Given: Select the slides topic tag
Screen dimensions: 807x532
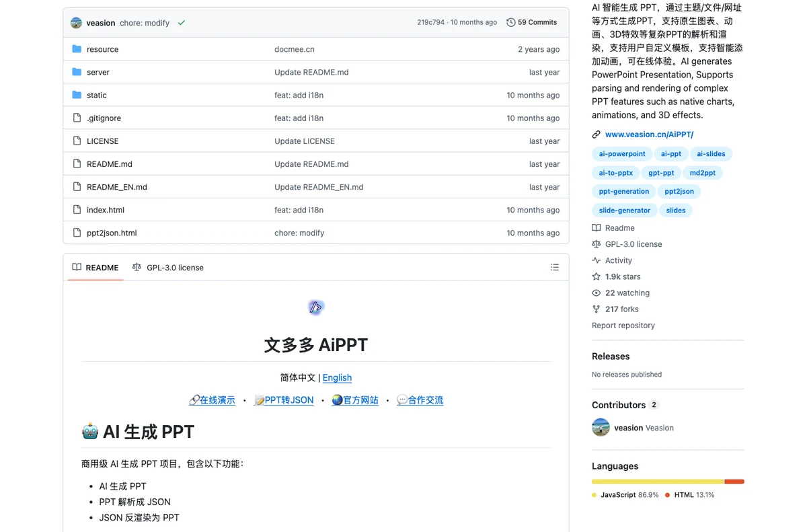Looking at the screenshot, I should pos(676,211).
